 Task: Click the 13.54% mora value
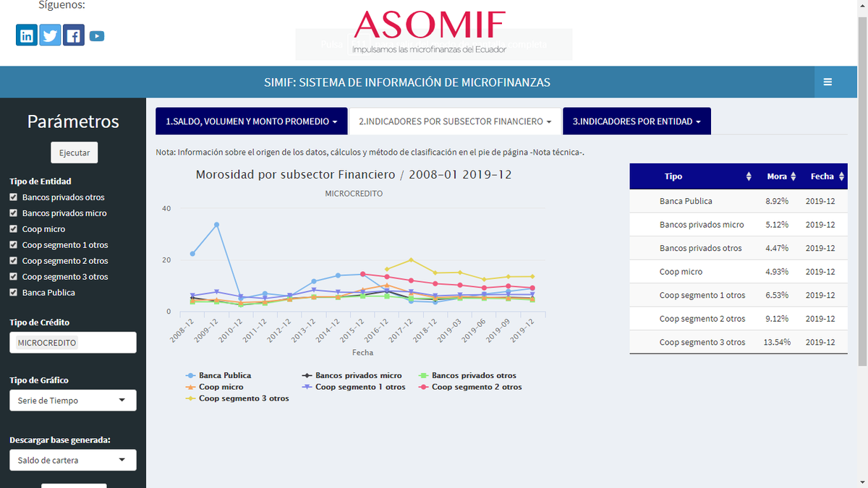pos(777,342)
